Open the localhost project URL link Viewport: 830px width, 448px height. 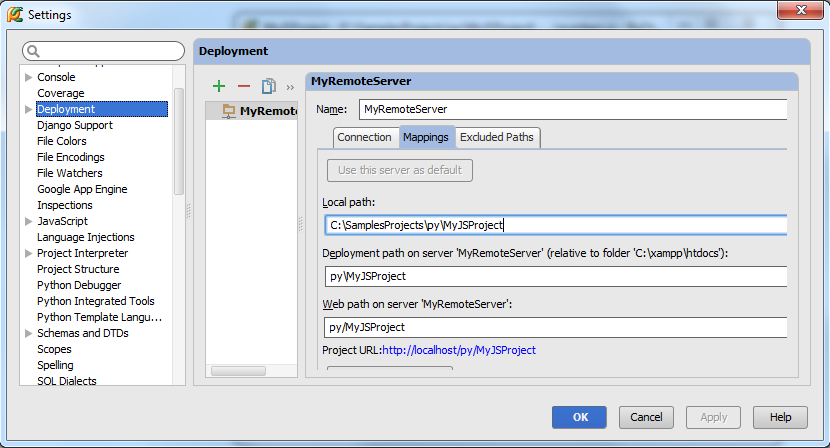[x=459, y=350]
